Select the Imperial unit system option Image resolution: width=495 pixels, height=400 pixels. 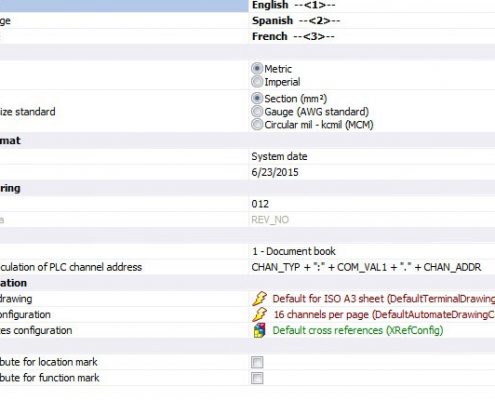click(257, 82)
